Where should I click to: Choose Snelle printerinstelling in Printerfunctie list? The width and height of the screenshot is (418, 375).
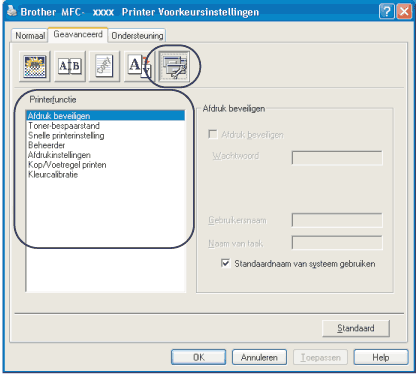pyautogui.click(x=66, y=135)
